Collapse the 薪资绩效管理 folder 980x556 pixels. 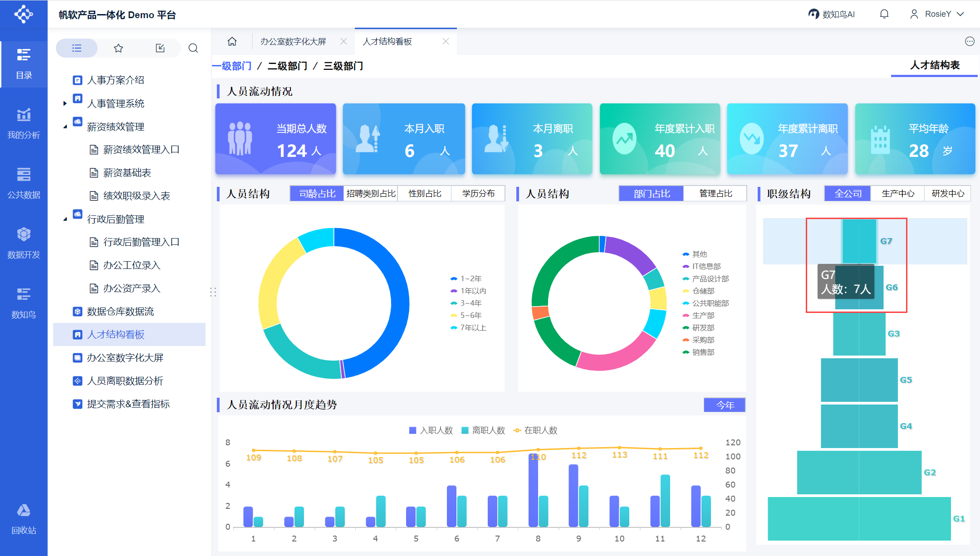pyautogui.click(x=65, y=127)
